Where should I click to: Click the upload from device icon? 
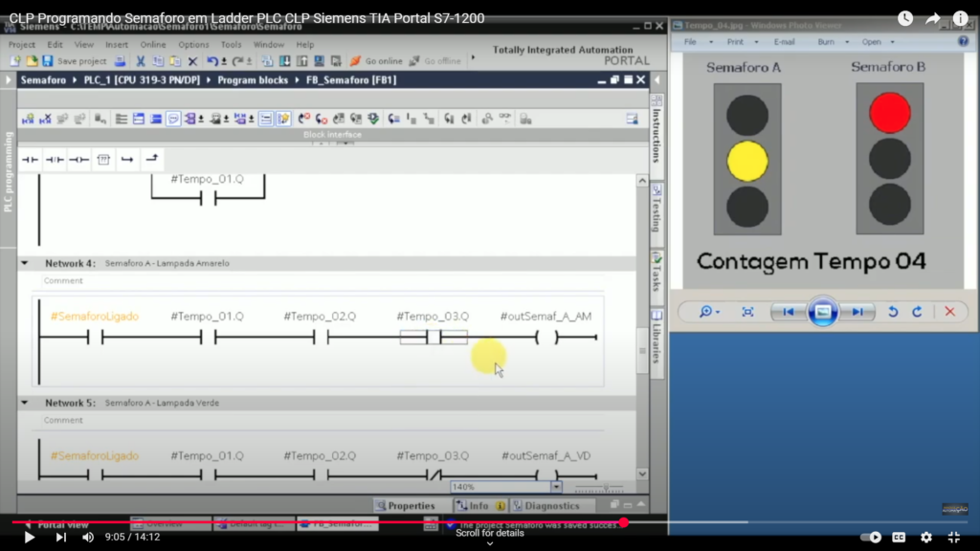click(x=301, y=61)
